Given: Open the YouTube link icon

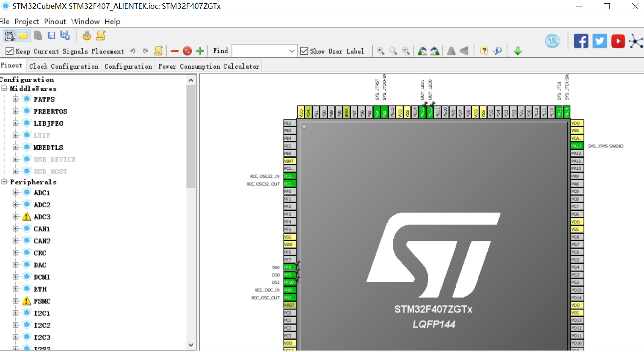Looking at the screenshot, I should pos(618,41).
